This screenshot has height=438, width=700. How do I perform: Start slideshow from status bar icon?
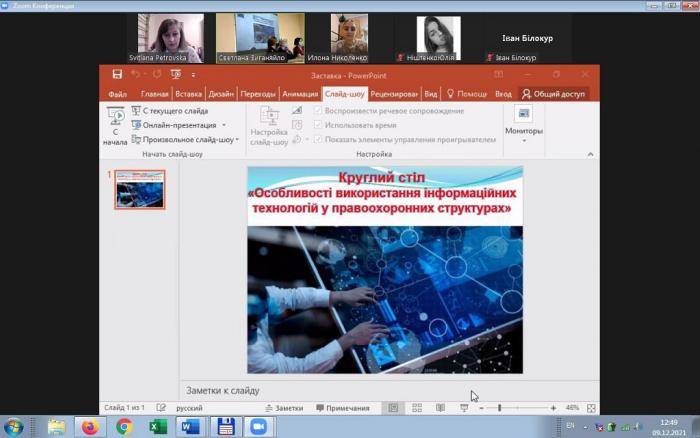coord(463,408)
